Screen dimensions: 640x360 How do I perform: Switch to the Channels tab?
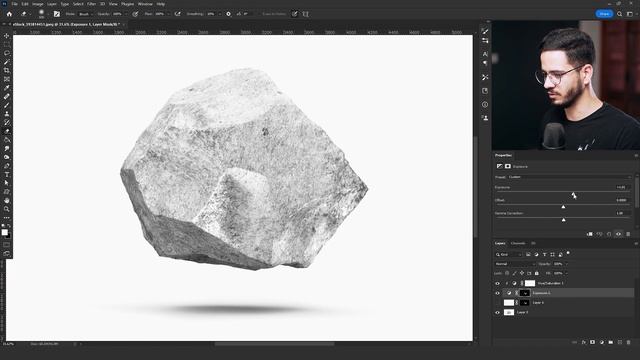pos(518,243)
